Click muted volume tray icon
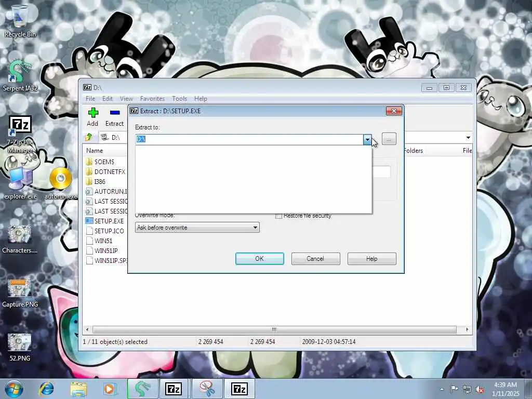 480,389
